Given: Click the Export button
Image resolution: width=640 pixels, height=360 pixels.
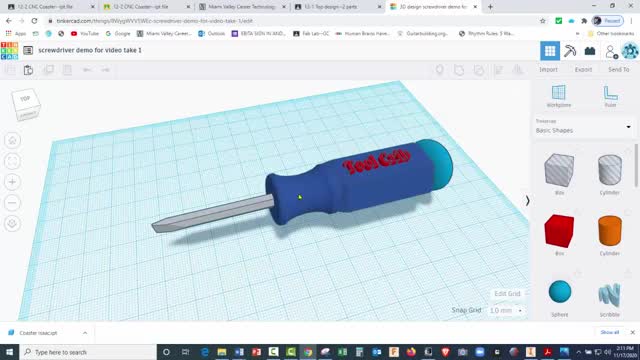Looking at the screenshot, I should [583, 70].
